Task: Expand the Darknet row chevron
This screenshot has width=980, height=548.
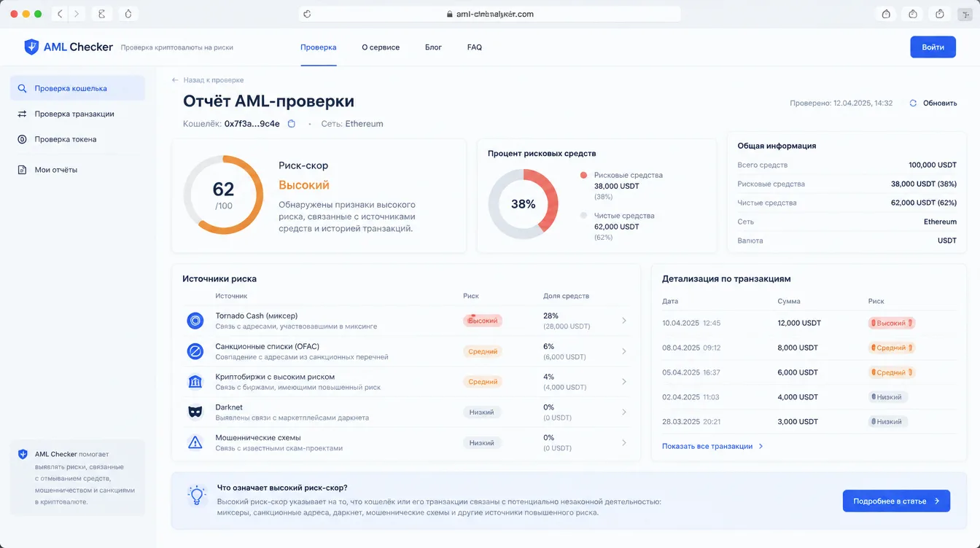Action: 624,412
